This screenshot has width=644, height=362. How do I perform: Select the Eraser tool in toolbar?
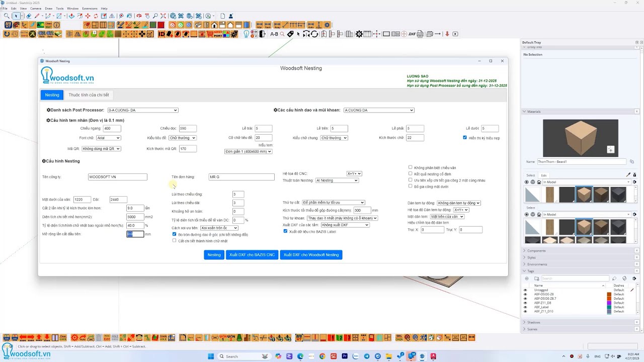[x=29, y=16]
